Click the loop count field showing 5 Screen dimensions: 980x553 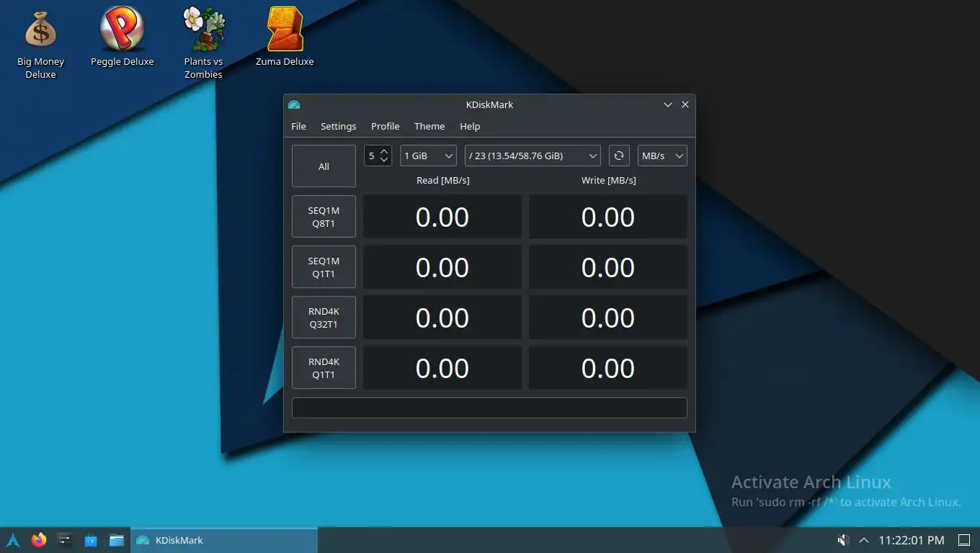371,156
